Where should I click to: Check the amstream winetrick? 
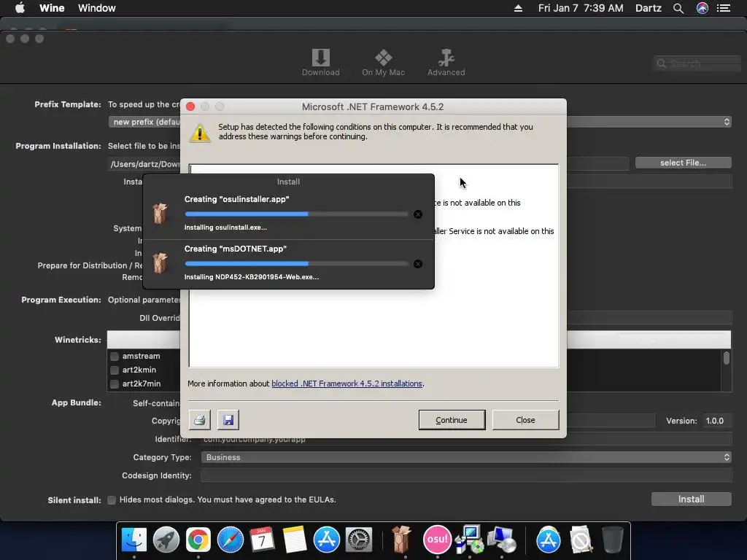(115, 356)
